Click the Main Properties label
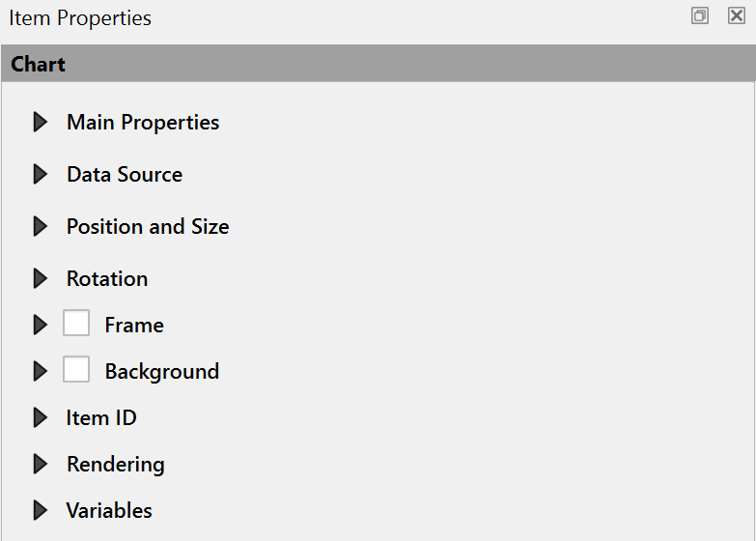Screen dimensions: 756x541 pyautogui.click(x=143, y=123)
